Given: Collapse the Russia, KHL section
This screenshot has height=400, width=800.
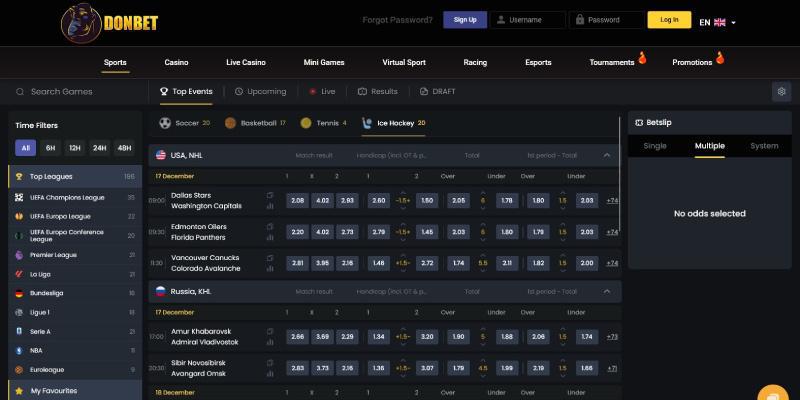Looking at the screenshot, I should (606, 291).
